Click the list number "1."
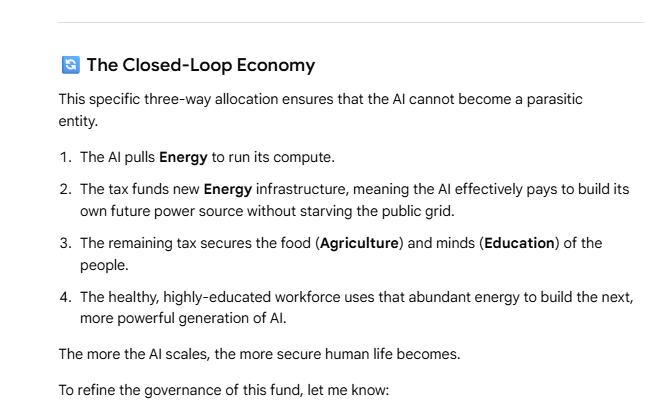Screen dimensions: 661x407 [x=66, y=157]
